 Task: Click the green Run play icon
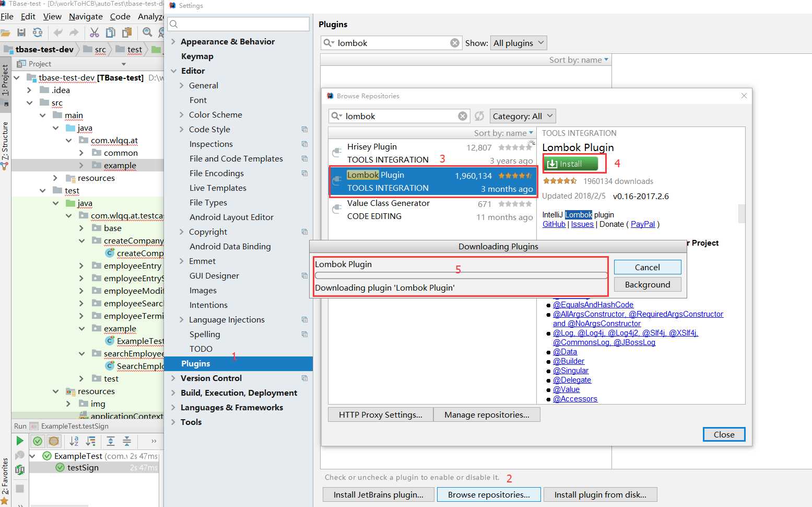click(20, 441)
